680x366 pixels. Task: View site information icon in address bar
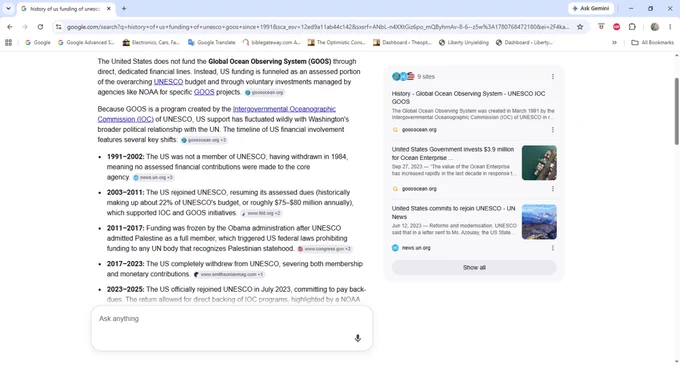59,27
